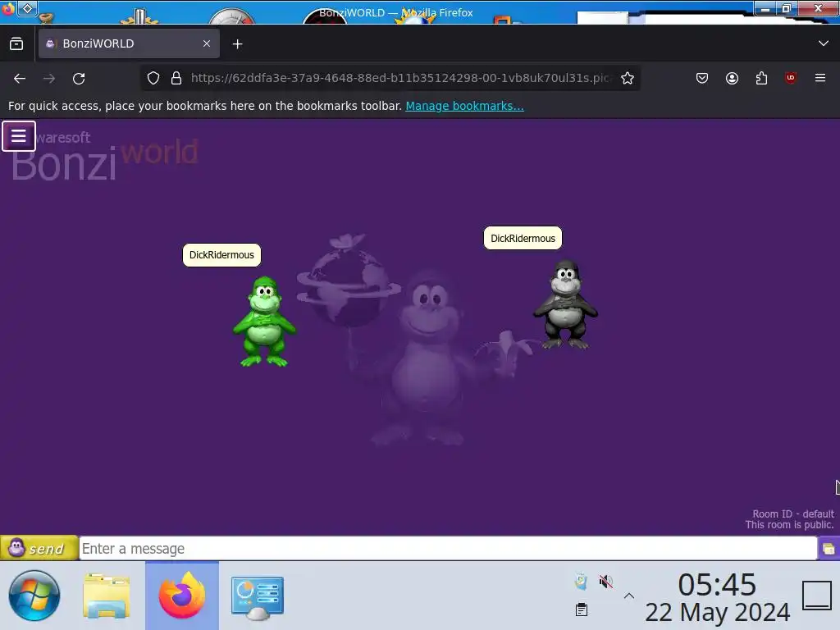Toggle muted volume tray icon
Image resolution: width=840 pixels, height=630 pixels.
606,582
